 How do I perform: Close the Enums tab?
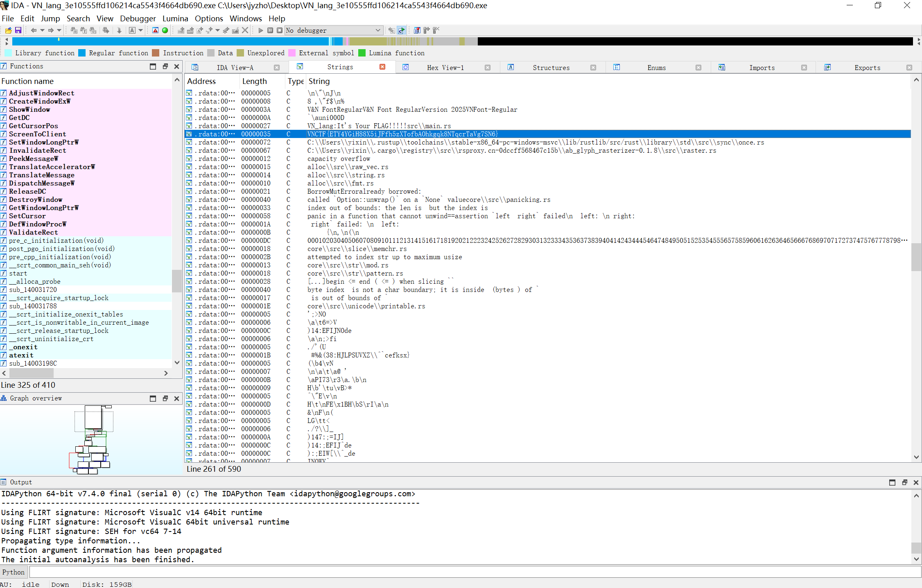click(x=698, y=68)
